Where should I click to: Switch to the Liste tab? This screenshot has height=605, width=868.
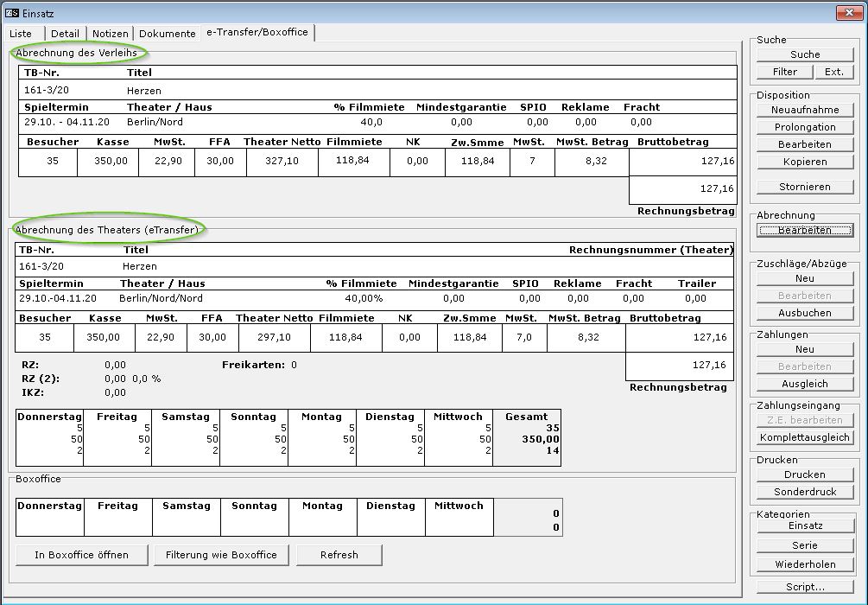(x=22, y=34)
